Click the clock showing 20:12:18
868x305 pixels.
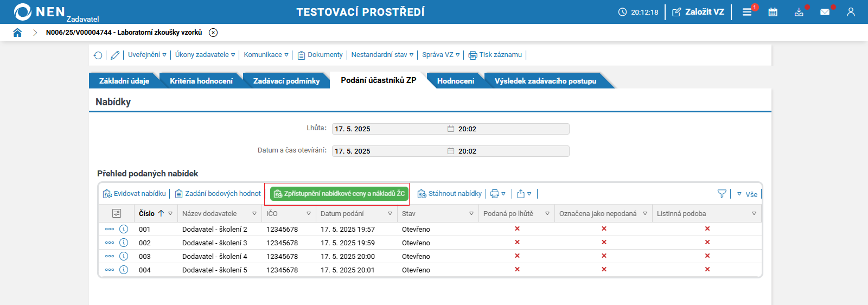[x=639, y=12]
